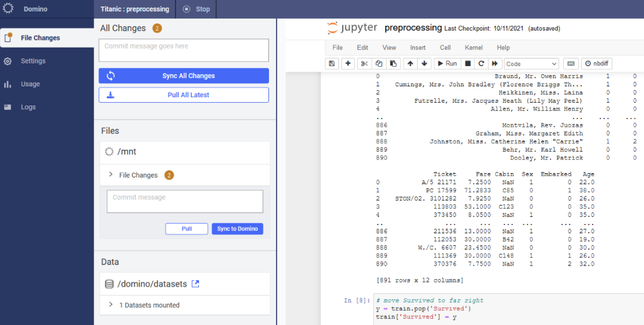Open the cell type dropdown showing Code
The height and width of the screenshot is (325, 644).
pyautogui.click(x=531, y=63)
